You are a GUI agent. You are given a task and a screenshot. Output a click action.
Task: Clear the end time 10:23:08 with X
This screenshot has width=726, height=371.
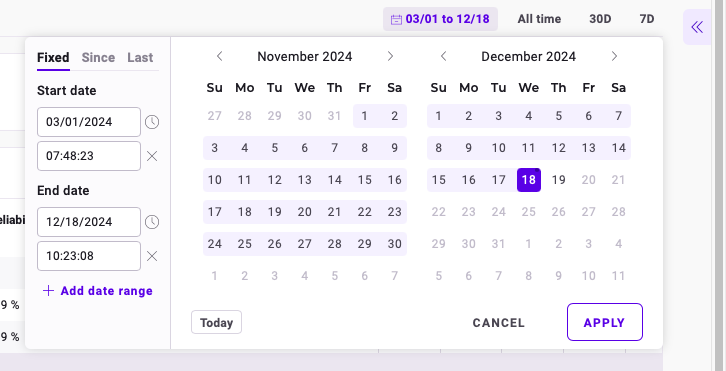click(x=152, y=256)
